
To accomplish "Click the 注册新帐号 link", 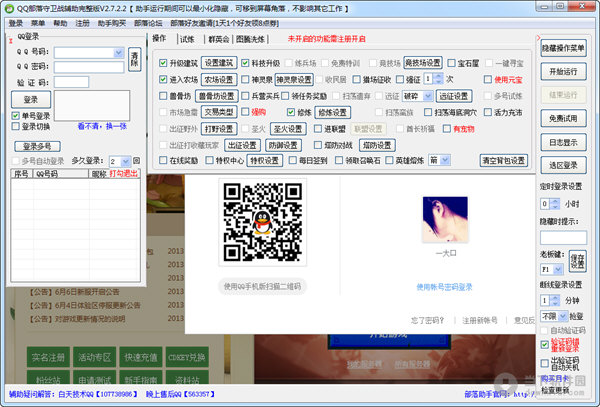I will click(479, 320).
